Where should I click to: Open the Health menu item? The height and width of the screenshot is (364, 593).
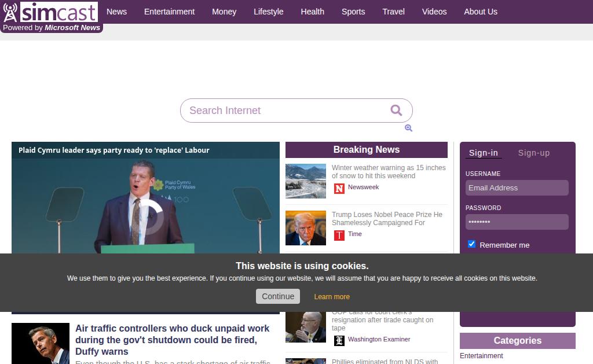pyautogui.click(x=312, y=12)
